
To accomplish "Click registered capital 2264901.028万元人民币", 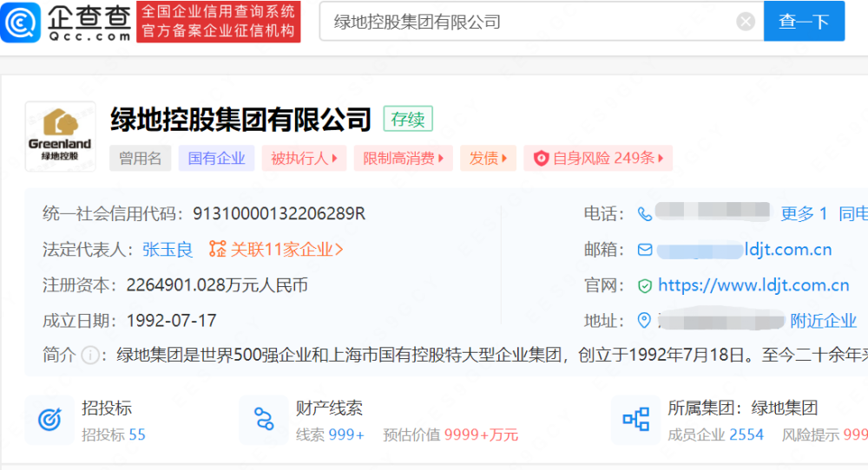I will [217, 285].
